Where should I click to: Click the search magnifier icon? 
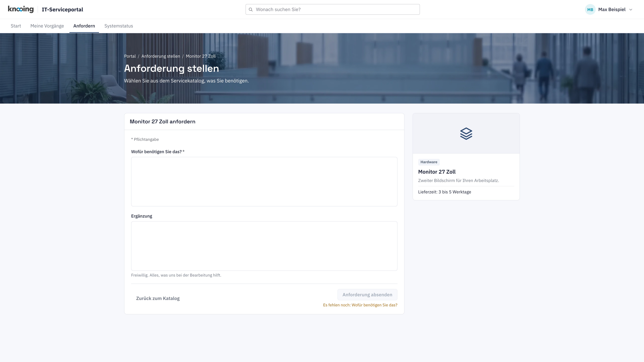coord(251,10)
